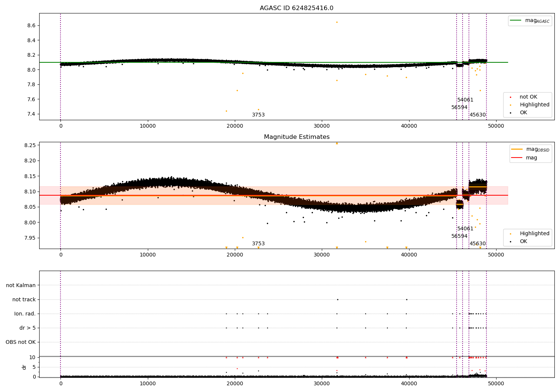Click the '10' tick on dr axis
The image size is (560, 392).
(32, 357)
